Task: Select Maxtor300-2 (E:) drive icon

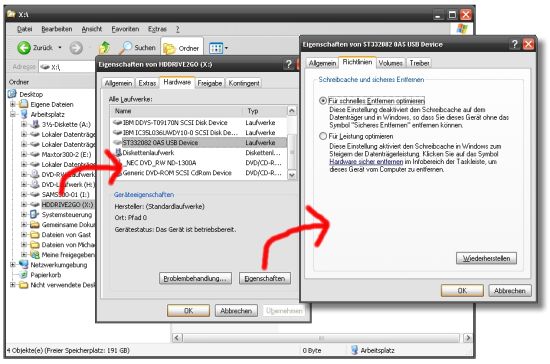Action: click(35, 154)
